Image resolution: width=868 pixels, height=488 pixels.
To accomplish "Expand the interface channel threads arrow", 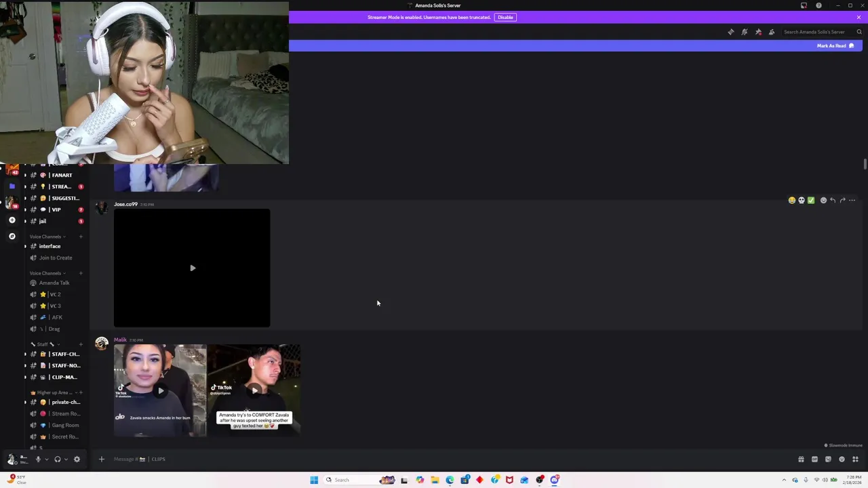I will coord(25,246).
